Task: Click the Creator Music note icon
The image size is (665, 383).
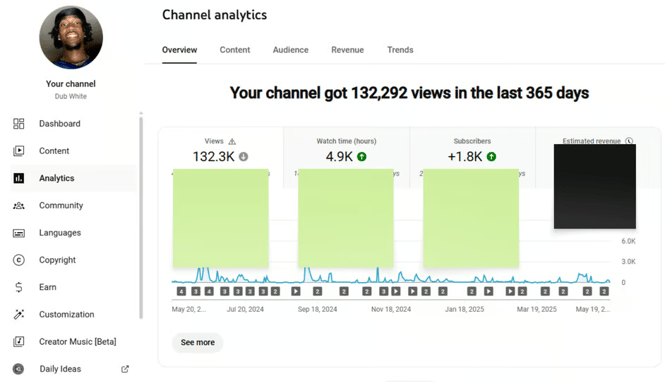Action: (x=19, y=341)
